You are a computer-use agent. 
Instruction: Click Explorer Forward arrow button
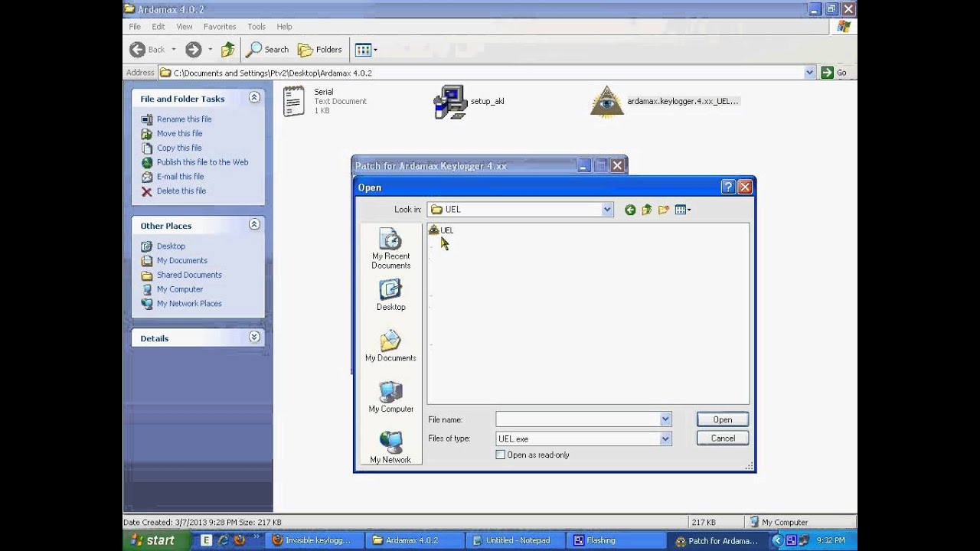[x=194, y=50]
